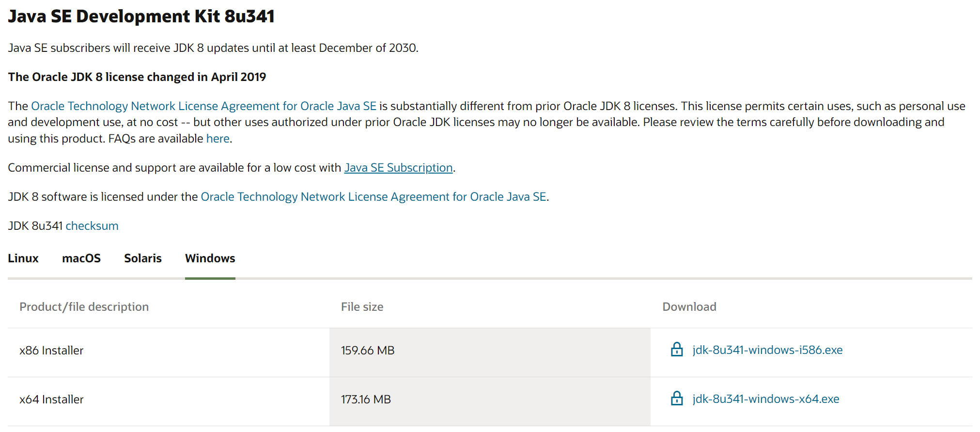The height and width of the screenshot is (432, 980).
Task: Open the macOS downloads tab
Action: click(x=81, y=258)
